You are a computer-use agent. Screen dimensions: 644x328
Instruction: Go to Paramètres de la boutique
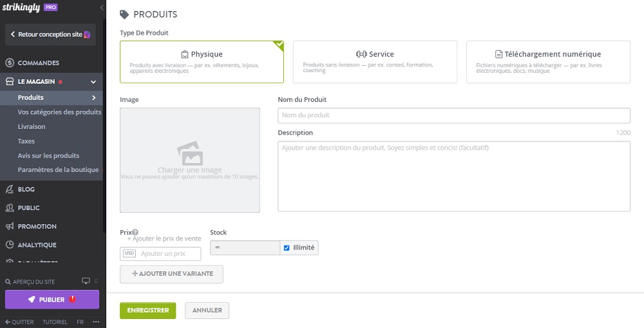point(58,169)
